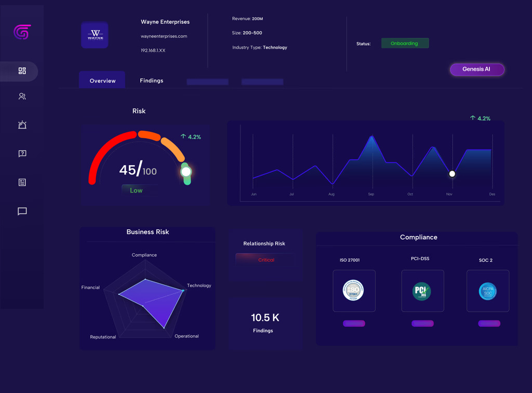
Task: Open the chat bubble icon in sidebar
Action: [22, 211]
